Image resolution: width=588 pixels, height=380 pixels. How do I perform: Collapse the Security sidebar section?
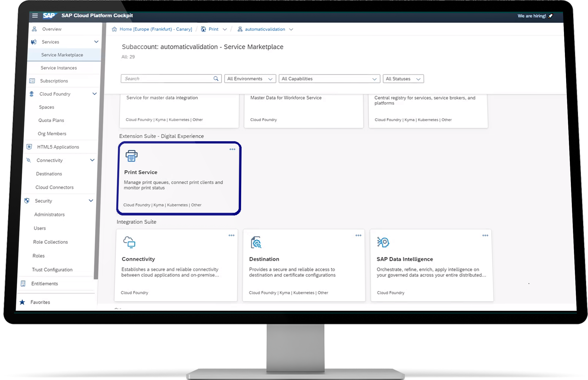pos(91,201)
